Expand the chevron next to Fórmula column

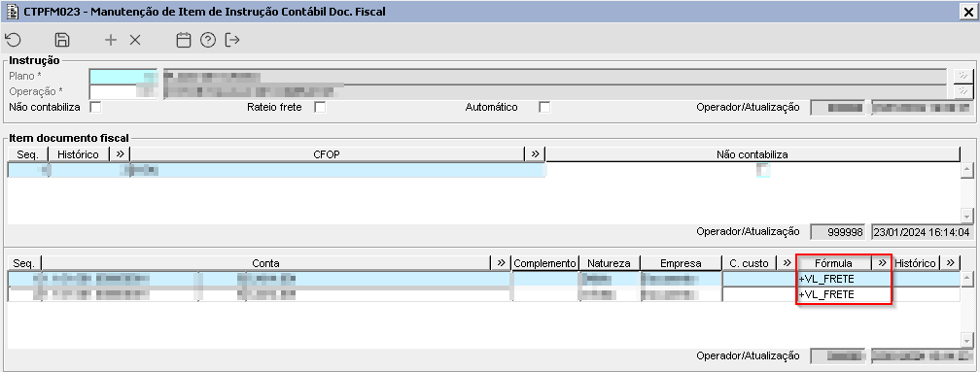[882, 263]
